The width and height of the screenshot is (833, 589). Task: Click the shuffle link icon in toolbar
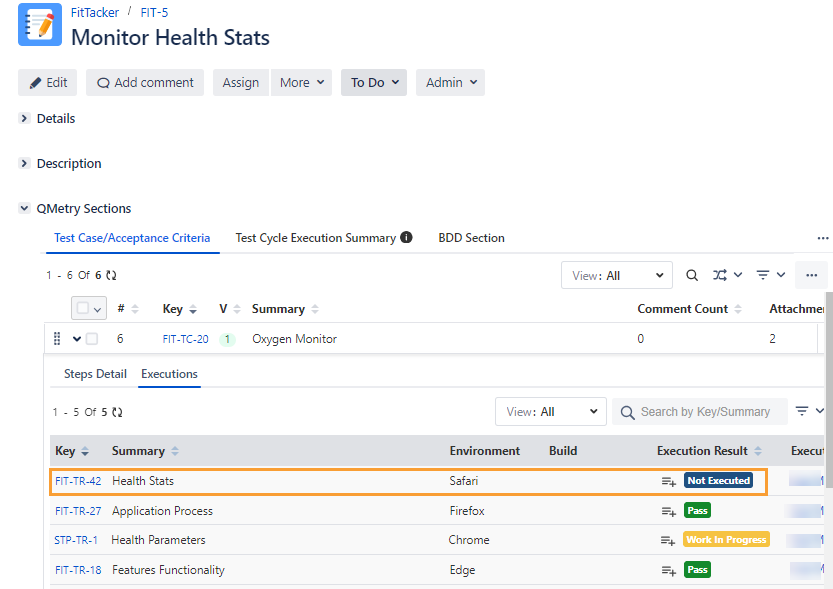pyautogui.click(x=720, y=275)
